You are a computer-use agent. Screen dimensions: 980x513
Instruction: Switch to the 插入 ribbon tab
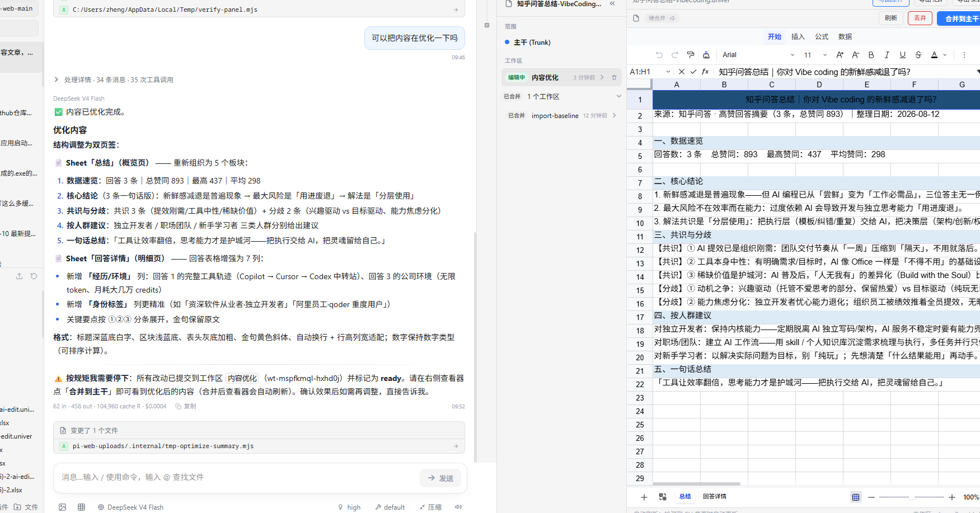pos(798,37)
